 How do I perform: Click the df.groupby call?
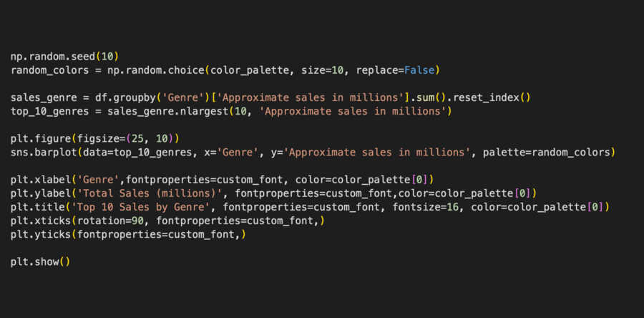point(126,97)
